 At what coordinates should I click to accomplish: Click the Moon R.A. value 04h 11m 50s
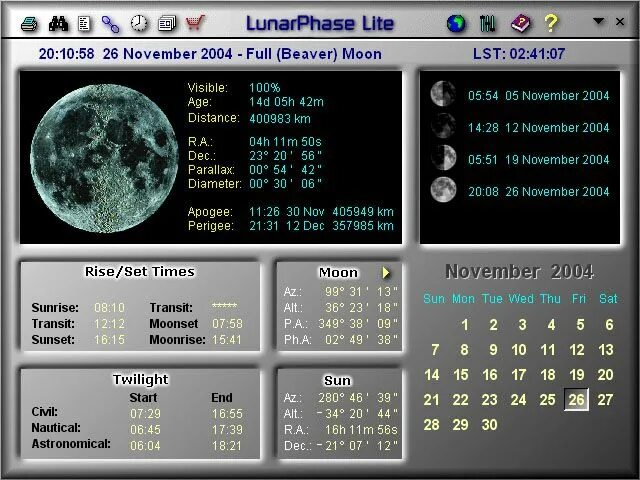point(285,142)
